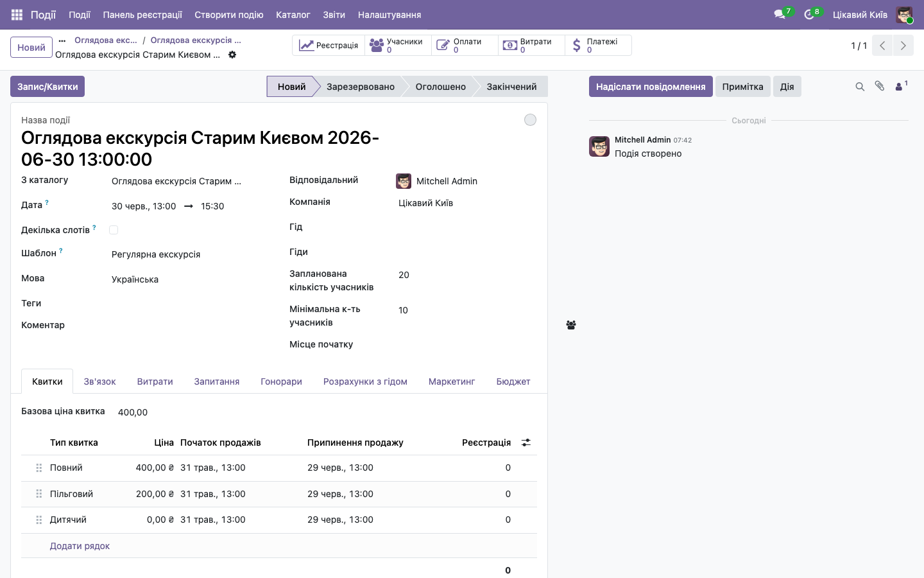Image resolution: width=924 pixels, height=578 pixels.
Task: Set status to Закінчений
Action: tap(511, 87)
